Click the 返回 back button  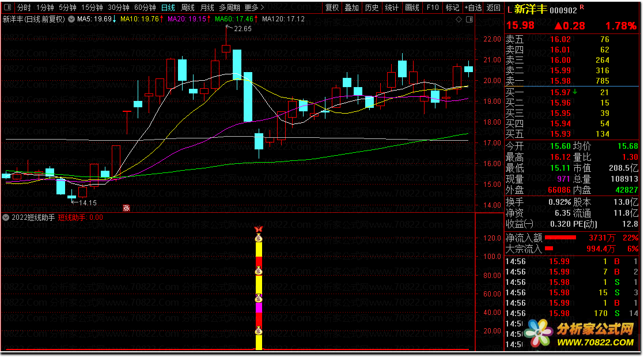coord(493,7)
